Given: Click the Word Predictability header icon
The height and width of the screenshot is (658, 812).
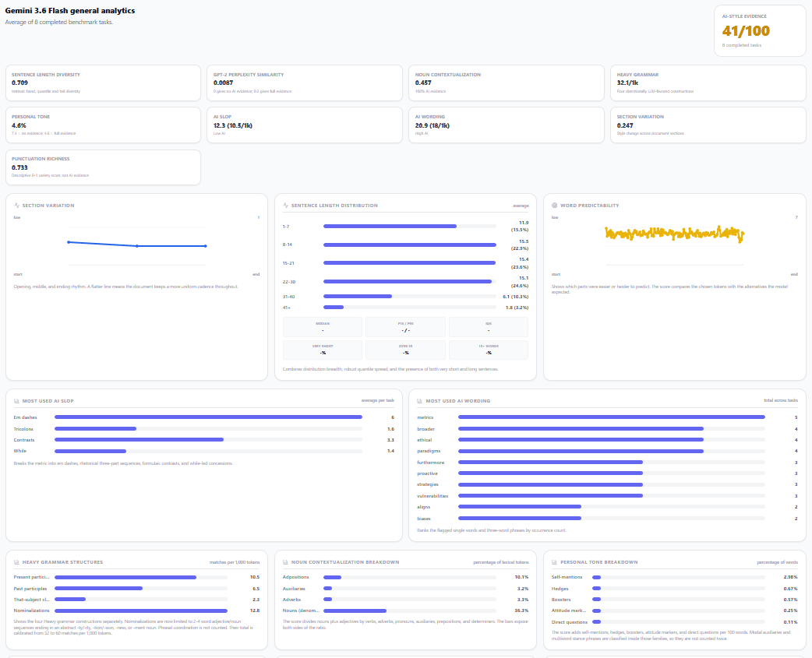Looking at the screenshot, I should 555,206.
